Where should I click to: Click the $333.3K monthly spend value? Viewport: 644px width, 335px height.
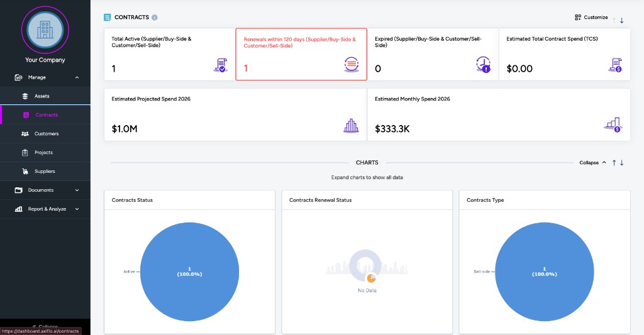(x=392, y=129)
